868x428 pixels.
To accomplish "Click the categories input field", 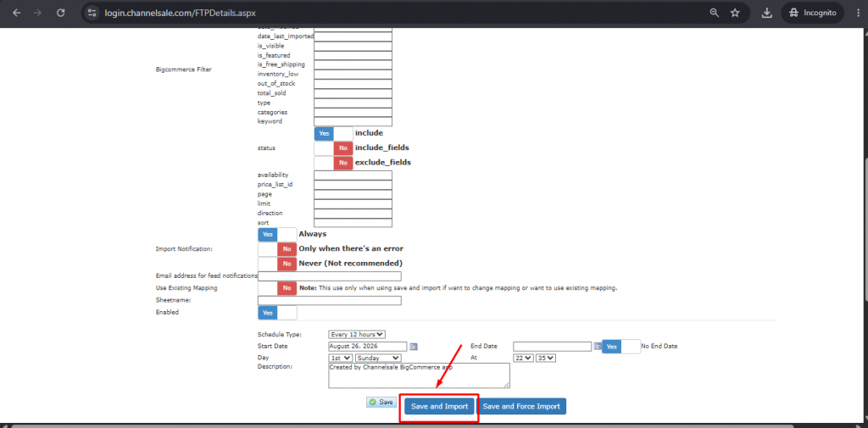I will [x=353, y=113].
